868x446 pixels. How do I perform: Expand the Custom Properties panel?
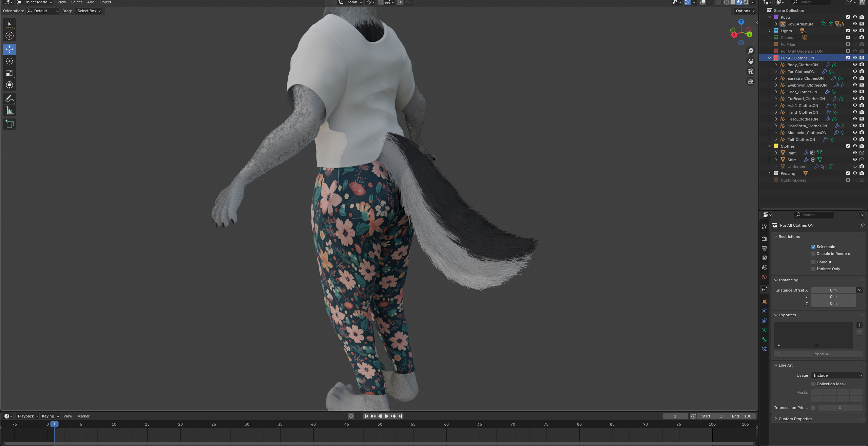[x=776, y=419]
